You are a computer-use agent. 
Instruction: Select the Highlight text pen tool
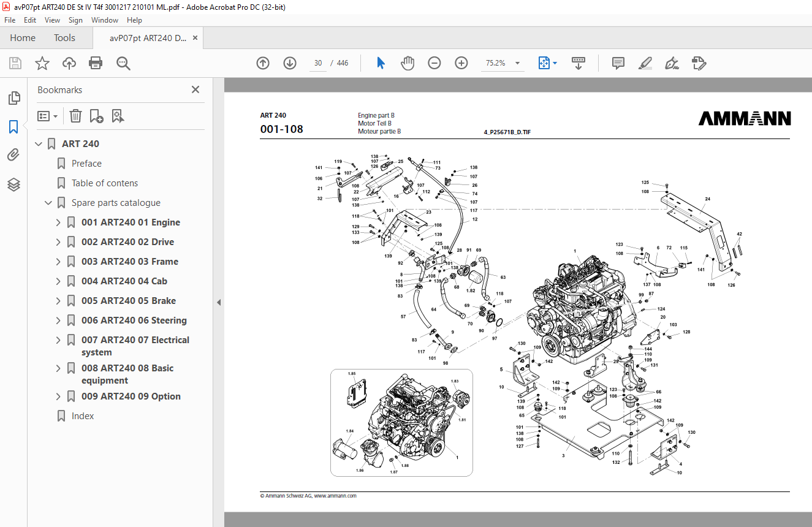click(x=645, y=63)
